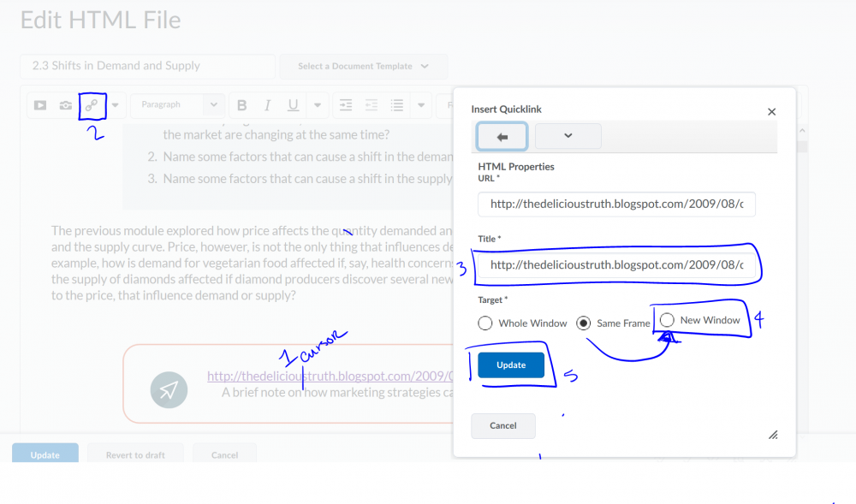Select the Whole Window target option

(485, 323)
